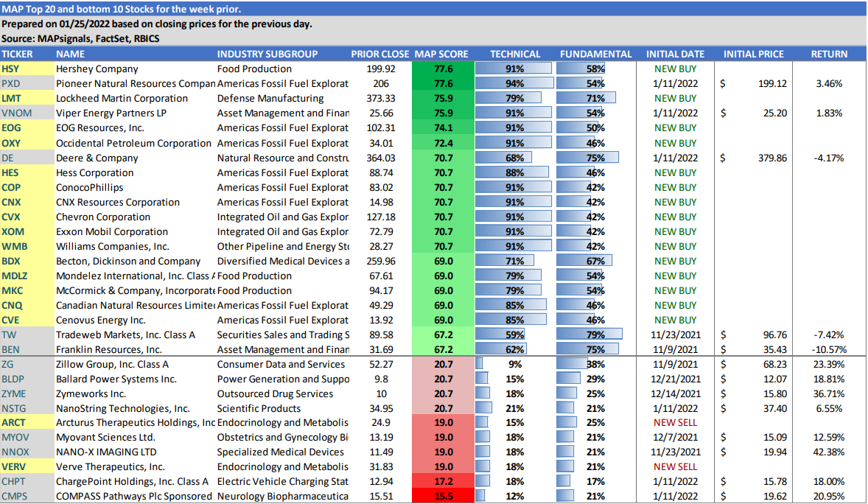Select NanoString Technologies, Inc. cell
The width and height of the screenshot is (868, 504).
coord(123,409)
